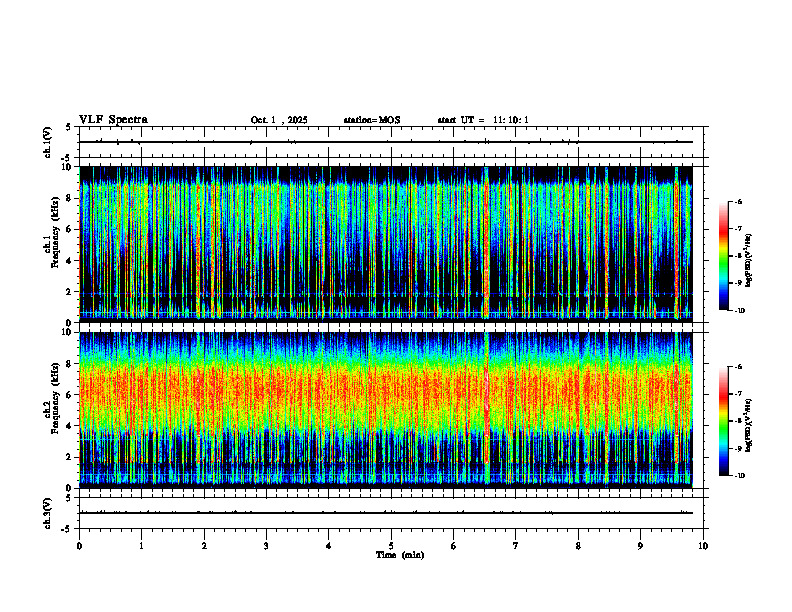Click the ch.1 spectrogram color scale bar
The height and width of the screenshot is (612, 792).
click(724, 256)
